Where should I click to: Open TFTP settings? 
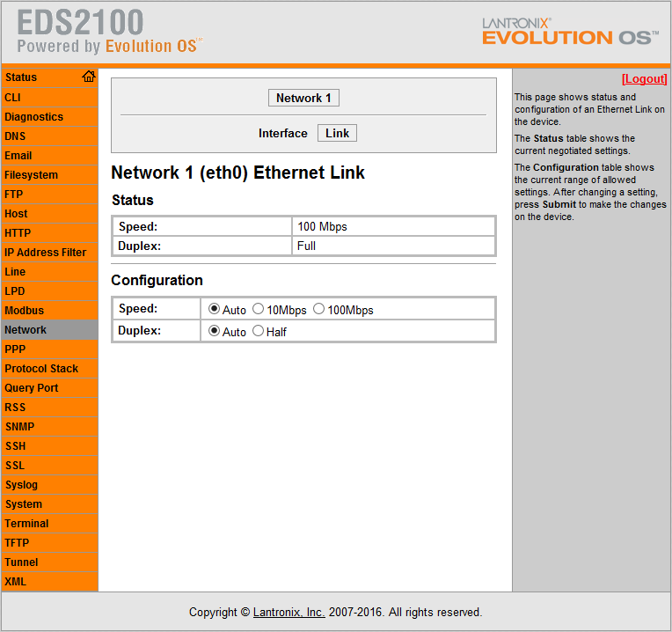point(50,543)
